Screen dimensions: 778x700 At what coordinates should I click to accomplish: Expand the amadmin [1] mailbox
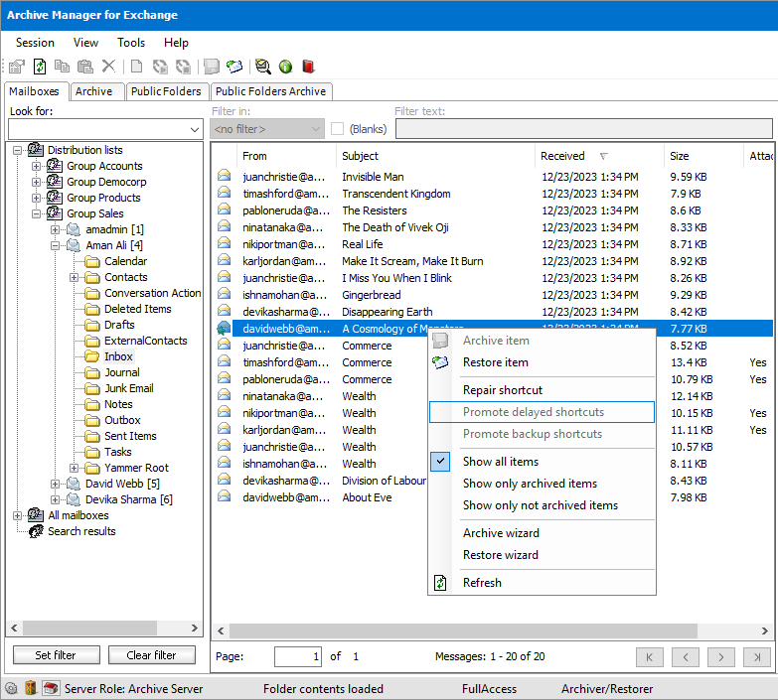55,229
